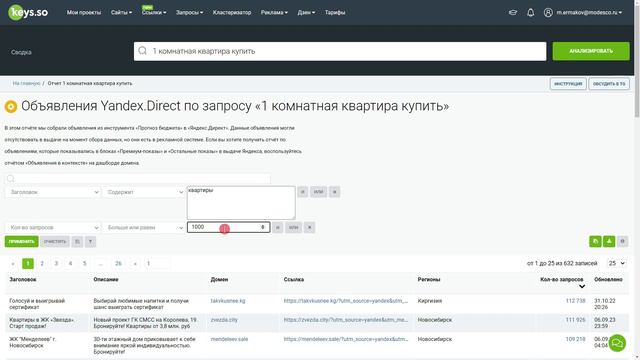This screenshot has width=640, height=360.
Task: Open the Ссылки dropdown menu
Action: 154,13
